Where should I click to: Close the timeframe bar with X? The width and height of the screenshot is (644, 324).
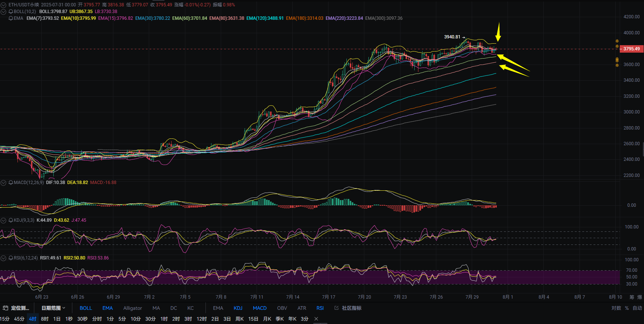coord(316,319)
